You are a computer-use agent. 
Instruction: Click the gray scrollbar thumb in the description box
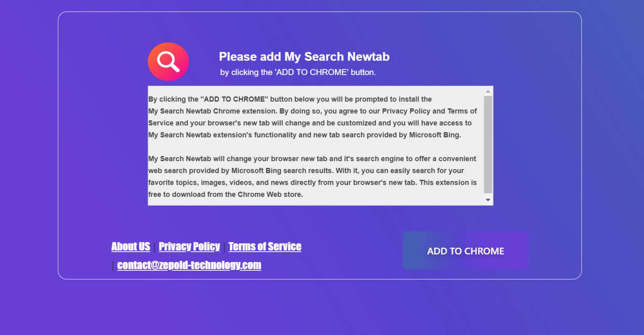[x=488, y=144]
